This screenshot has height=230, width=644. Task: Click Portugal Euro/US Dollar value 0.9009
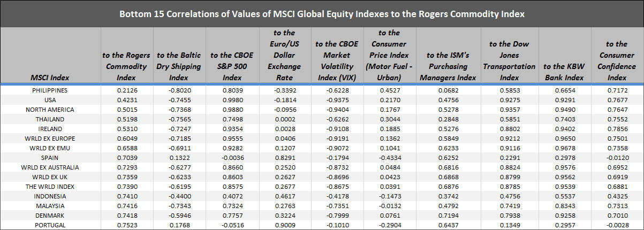[285, 225]
